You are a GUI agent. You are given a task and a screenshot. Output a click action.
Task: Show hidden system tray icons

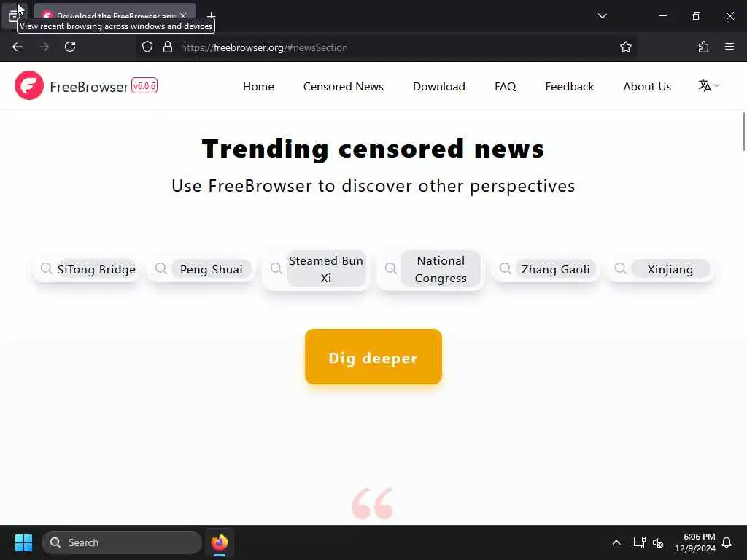click(x=616, y=542)
